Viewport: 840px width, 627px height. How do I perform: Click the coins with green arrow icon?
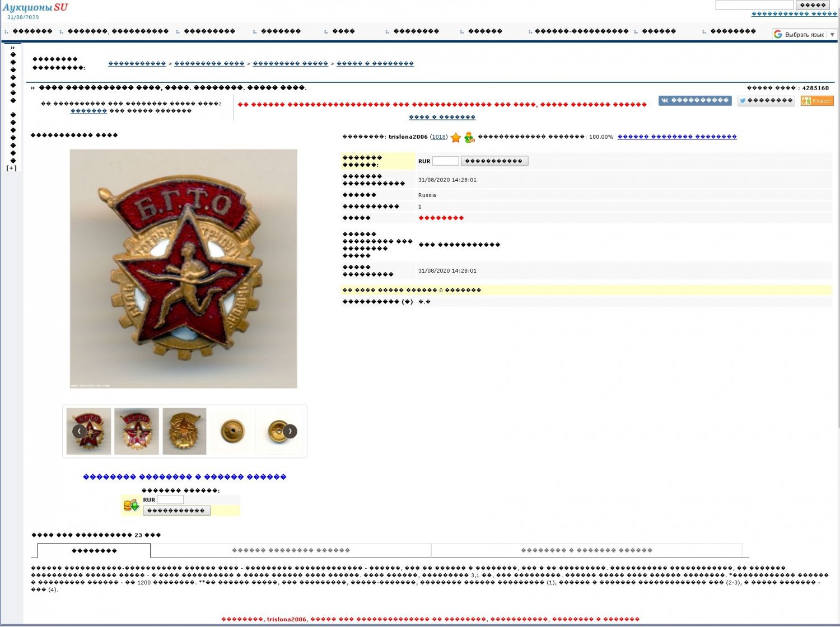click(130, 506)
